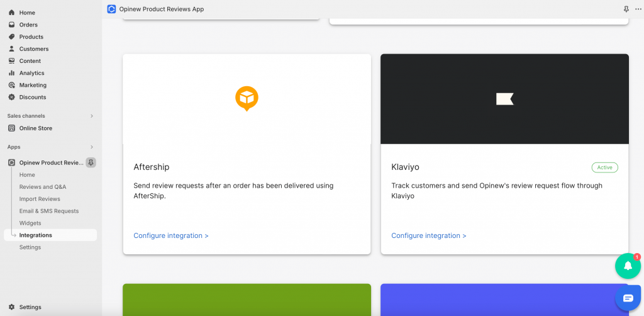Click the green integration card banner
Screen dimensions: 644x316
247,300
